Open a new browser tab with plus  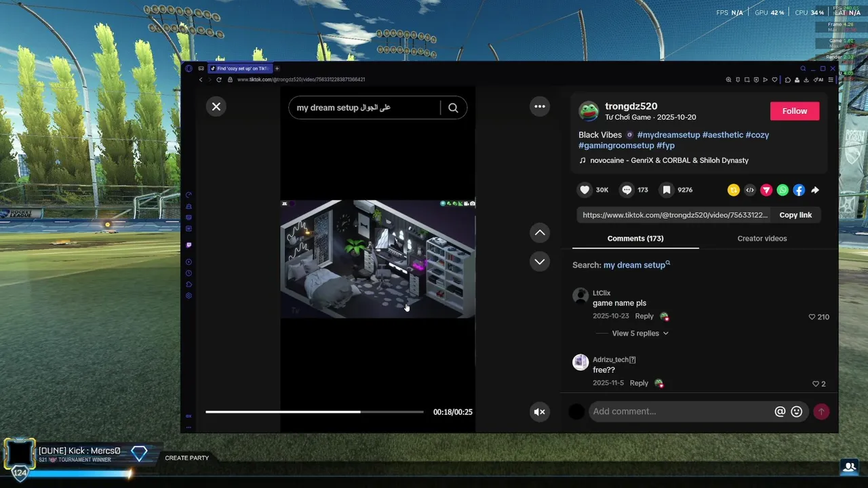tap(277, 68)
